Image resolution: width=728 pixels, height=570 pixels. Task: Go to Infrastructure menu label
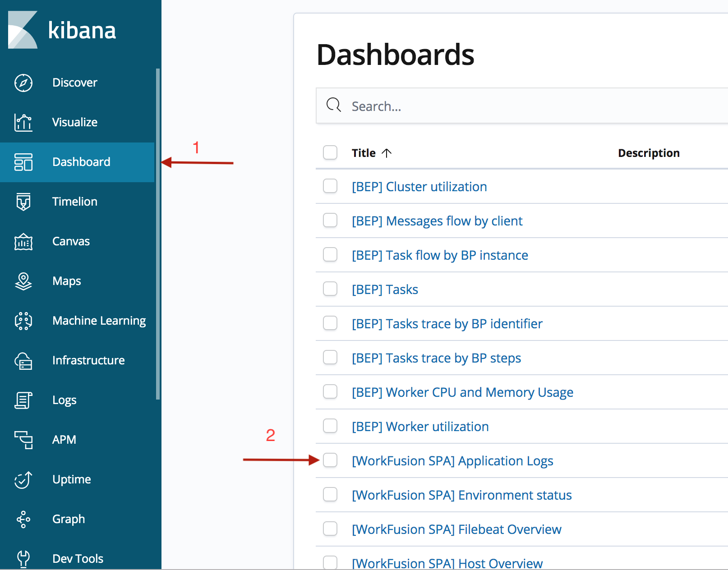click(x=88, y=360)
